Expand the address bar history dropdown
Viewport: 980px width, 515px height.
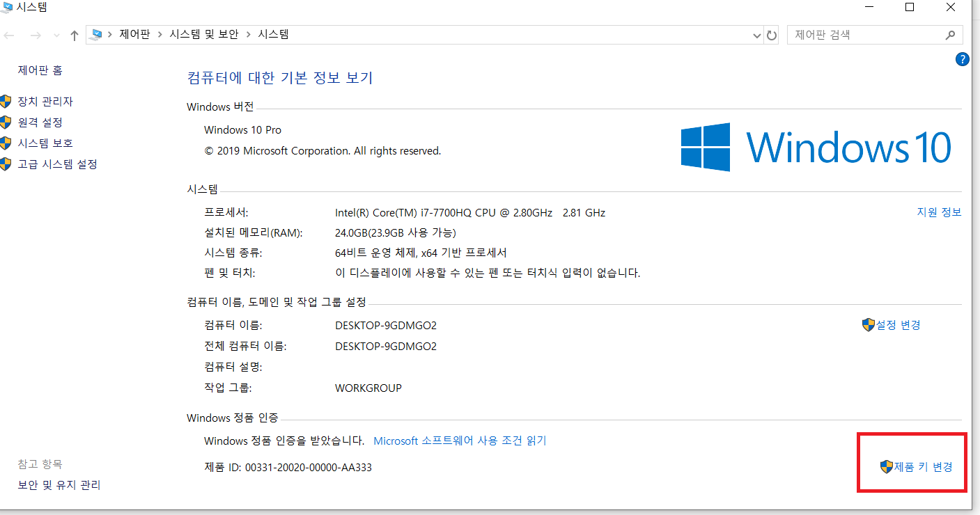[757, 35]
